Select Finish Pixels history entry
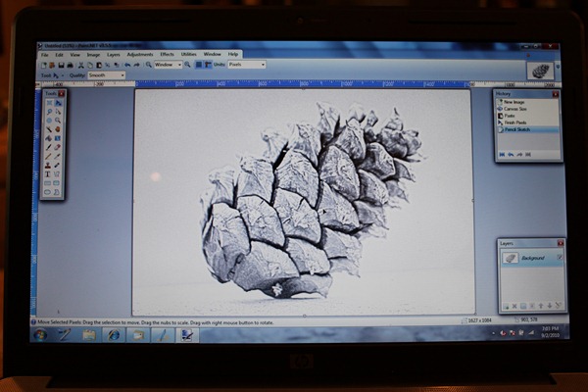The image size is (588, 392). [527, 122]
